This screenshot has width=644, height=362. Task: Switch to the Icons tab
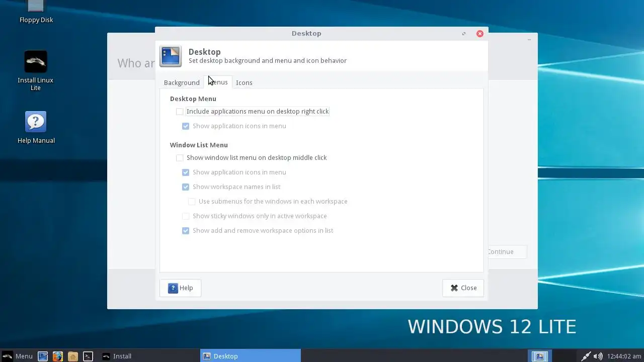244,82
